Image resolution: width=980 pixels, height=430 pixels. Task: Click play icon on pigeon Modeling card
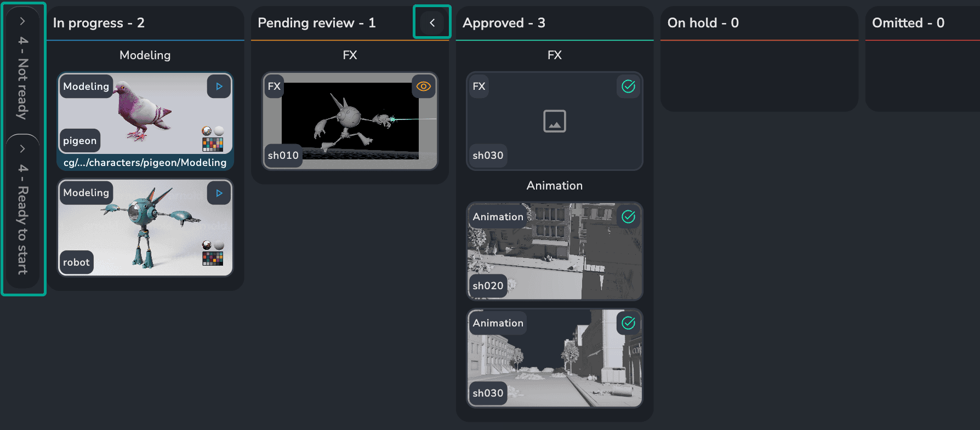(x=219, y=87)
